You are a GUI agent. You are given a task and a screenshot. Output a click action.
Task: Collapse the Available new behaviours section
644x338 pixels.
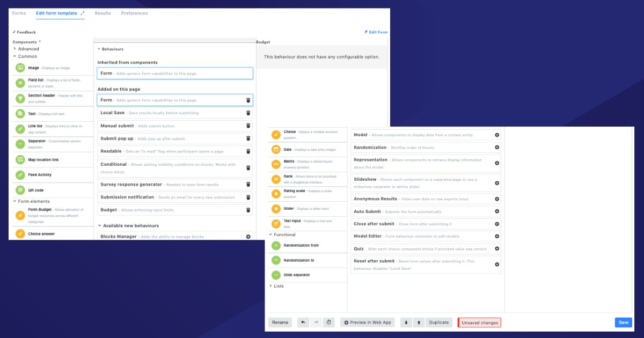click(99, 226)
